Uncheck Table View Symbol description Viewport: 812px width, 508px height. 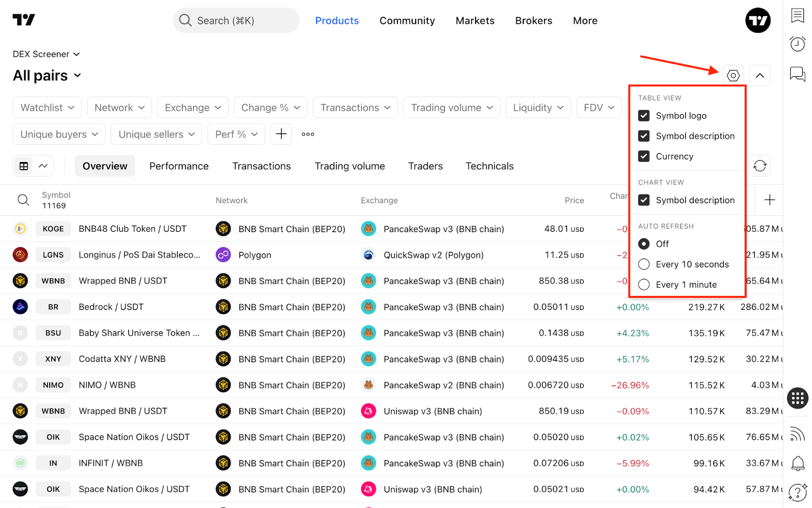click(x=644, y=136)
